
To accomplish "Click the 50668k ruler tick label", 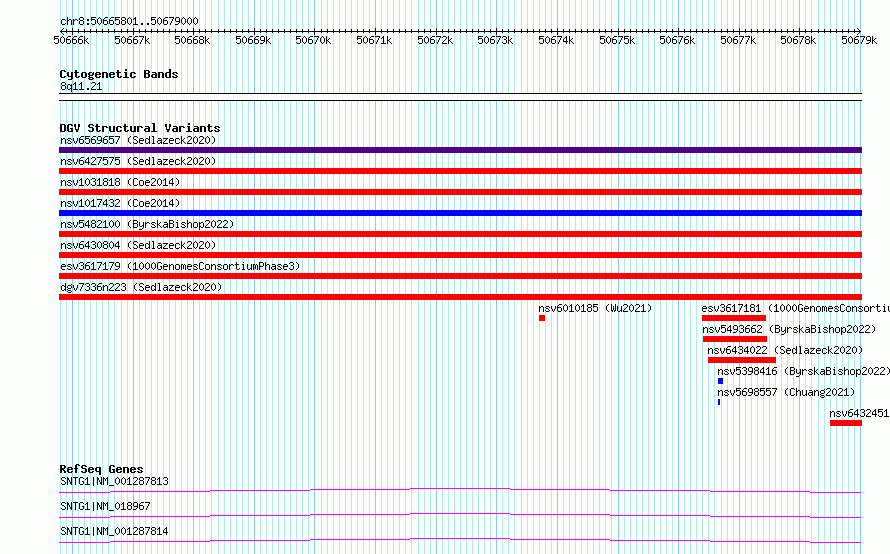I will 192,40.
